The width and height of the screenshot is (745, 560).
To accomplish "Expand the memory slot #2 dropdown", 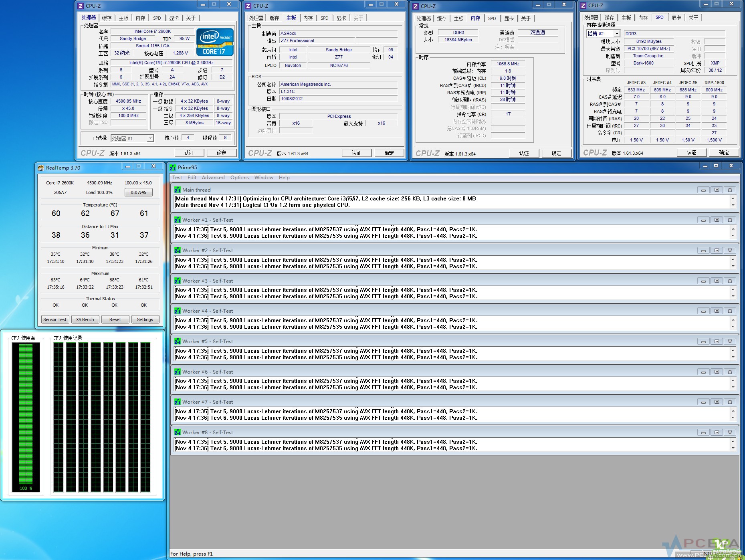I will (617, 34).
